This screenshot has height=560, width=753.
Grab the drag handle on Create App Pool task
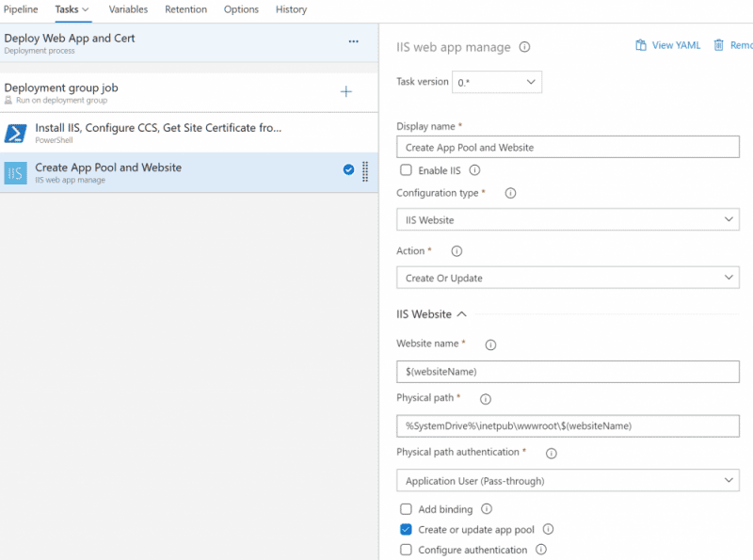tap(365, 171)
